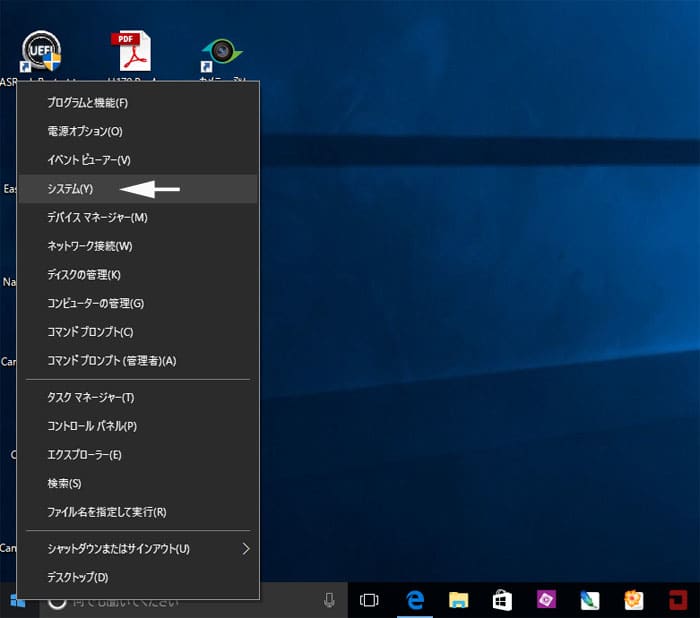
Task: Open the camera lens desktop shortcut
Action: [x=220, y=52]
